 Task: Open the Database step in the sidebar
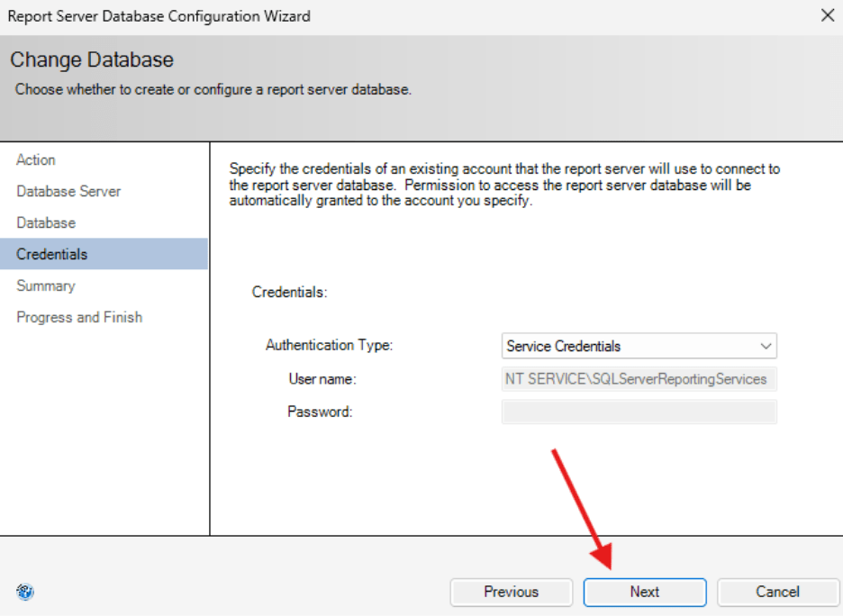coord(45,222)
